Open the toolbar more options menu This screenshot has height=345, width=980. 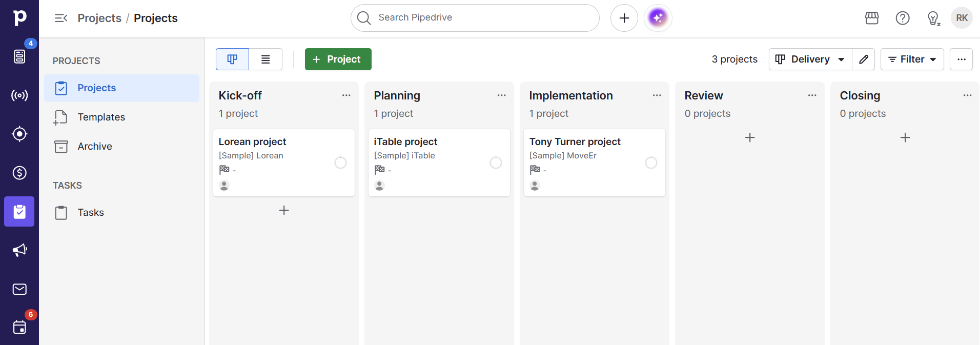962,59
